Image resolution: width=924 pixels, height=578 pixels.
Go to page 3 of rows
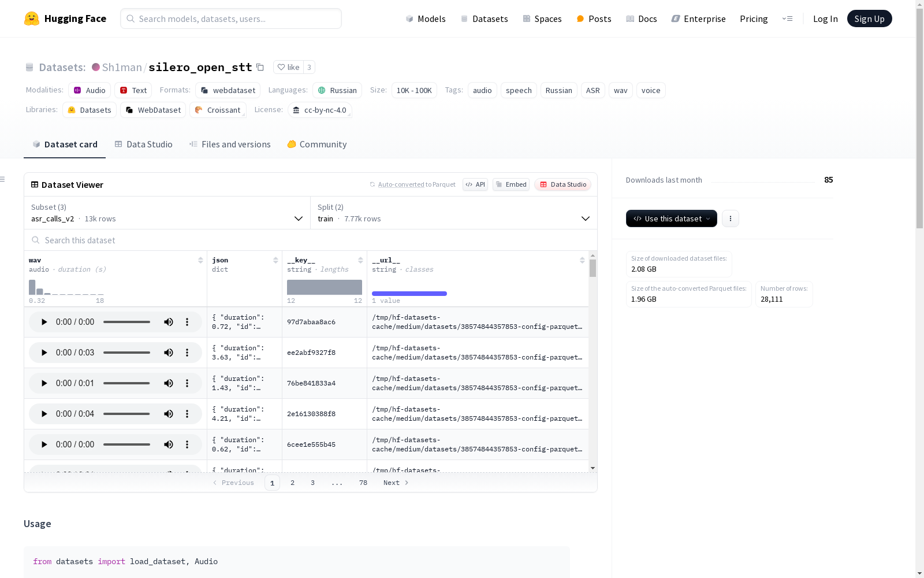(x=313, y=483)
